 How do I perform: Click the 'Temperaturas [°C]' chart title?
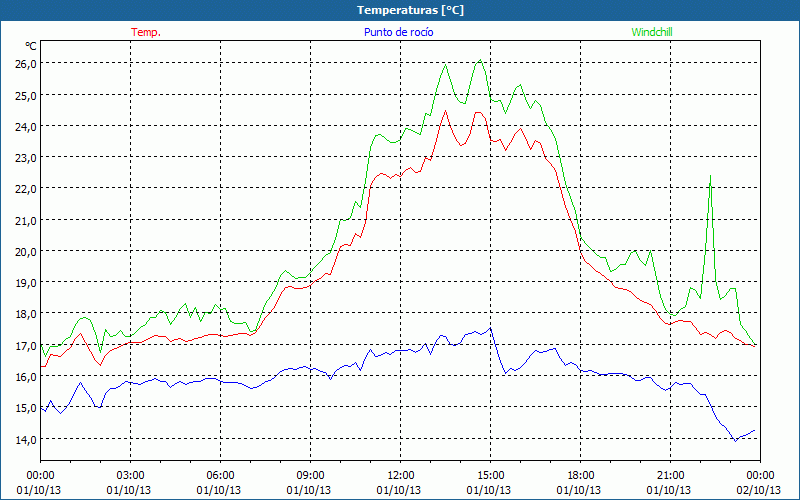411,10
